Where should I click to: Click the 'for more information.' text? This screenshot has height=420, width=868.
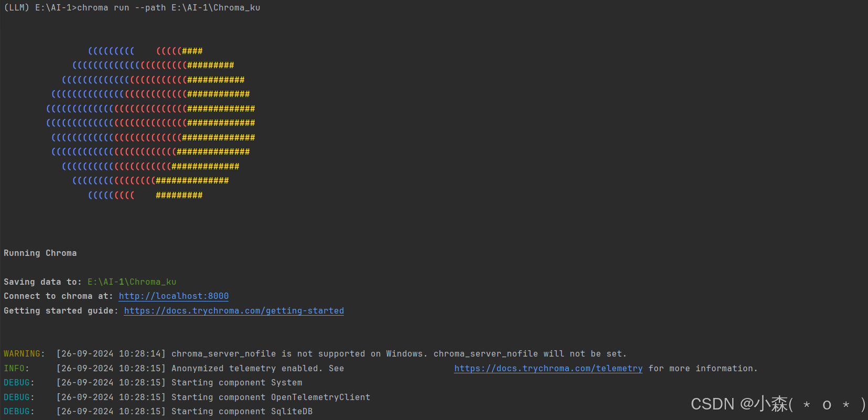(x=703, y=369)
